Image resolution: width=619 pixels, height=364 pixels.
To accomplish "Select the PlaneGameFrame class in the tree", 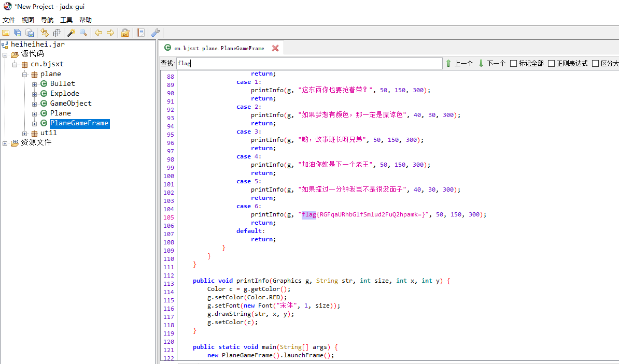I will tap(79, 123).
